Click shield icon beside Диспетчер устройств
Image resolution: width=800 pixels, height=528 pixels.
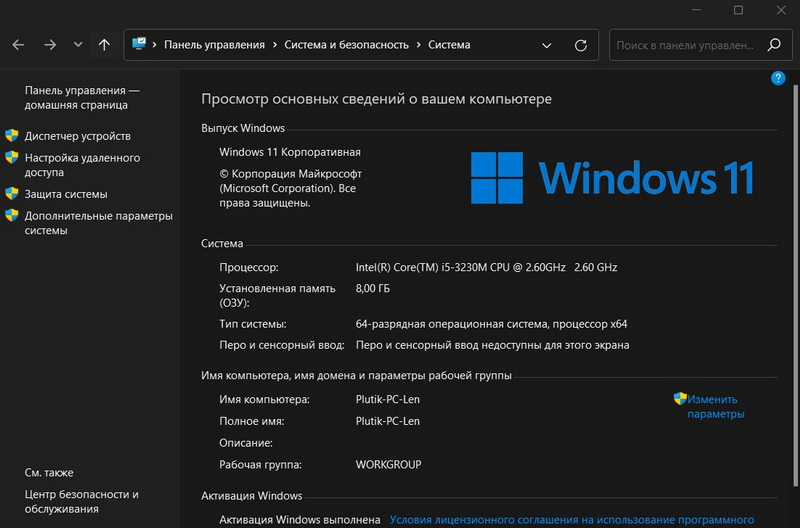pos(12,136)
